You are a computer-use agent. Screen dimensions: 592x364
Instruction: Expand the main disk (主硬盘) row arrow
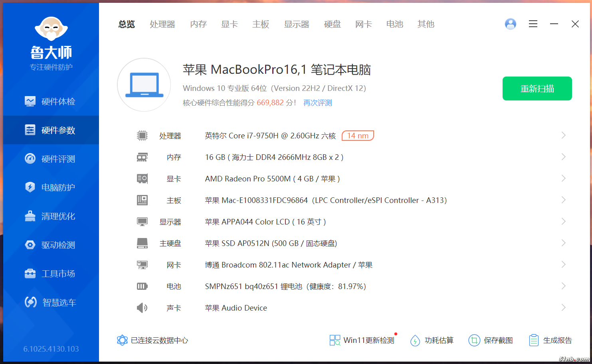(x=563, y=243)
